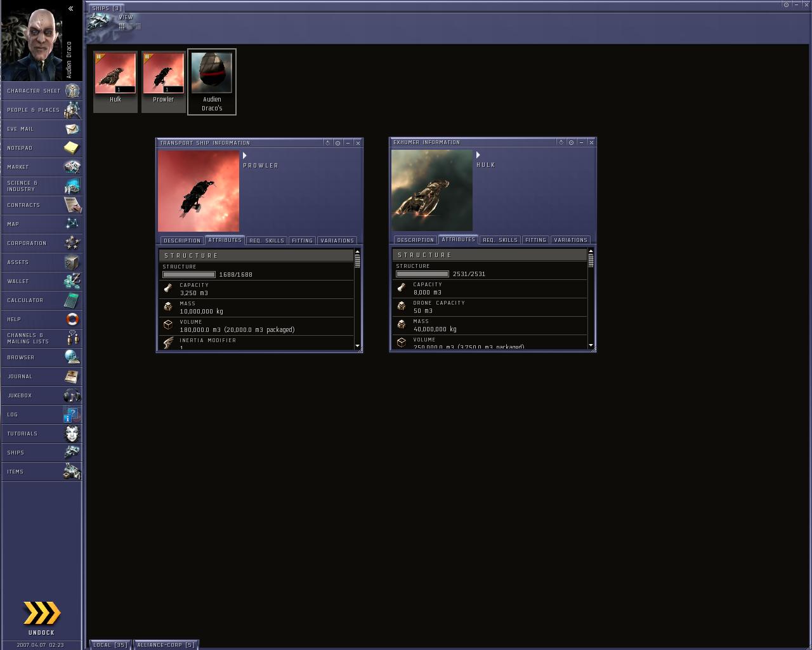Screen dimensions: 812x650
Task: Open the Req. Skills tab in the Prowler window
Action: (266, 241)
